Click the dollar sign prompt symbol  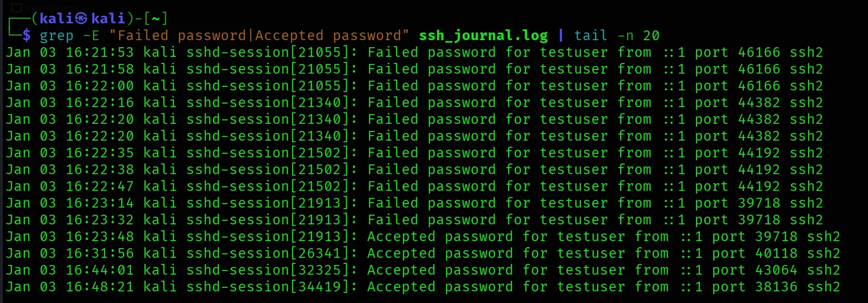click(x=27, y=36)
